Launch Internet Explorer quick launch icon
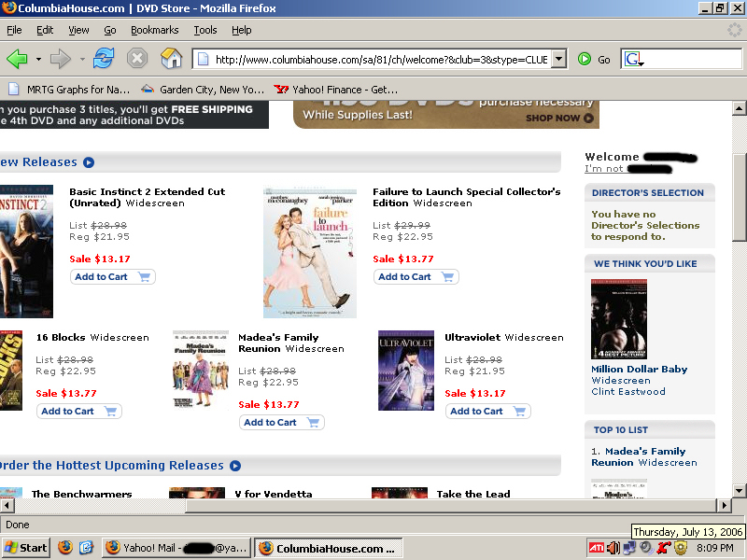 click(86, 548)
